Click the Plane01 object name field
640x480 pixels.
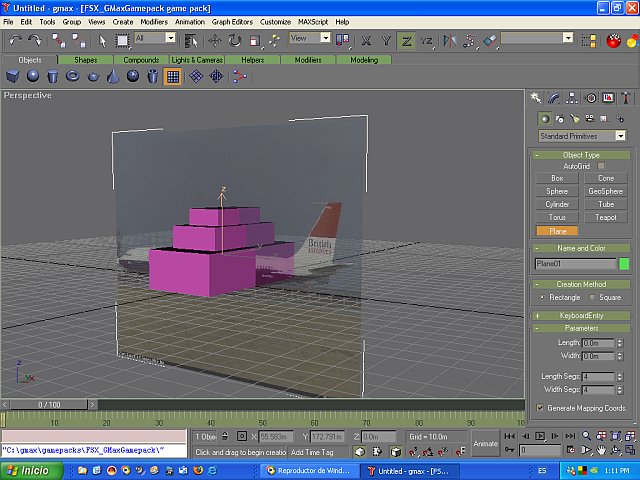(574, 264)
